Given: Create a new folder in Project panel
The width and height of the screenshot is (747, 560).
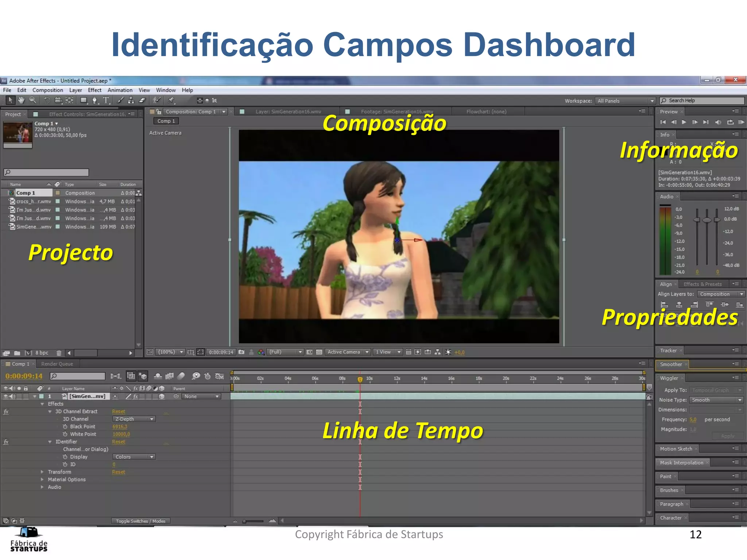Looking at the screenshot, I should coord(17,353).
